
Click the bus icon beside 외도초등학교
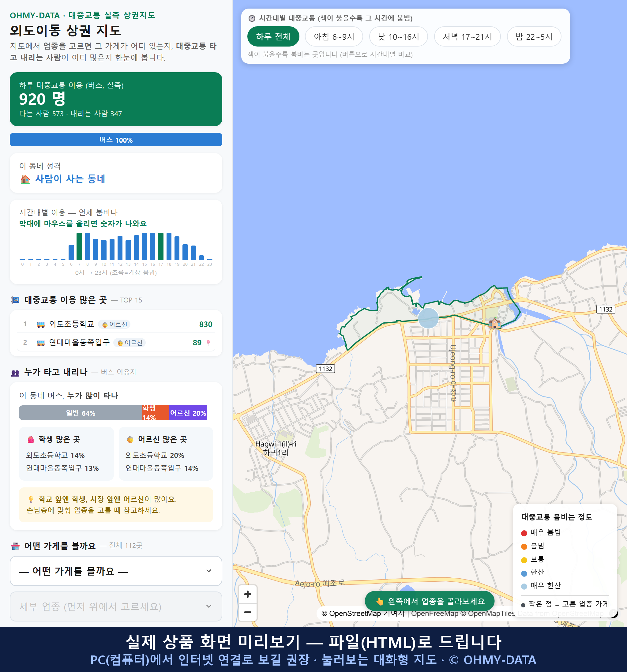(40, 325)
